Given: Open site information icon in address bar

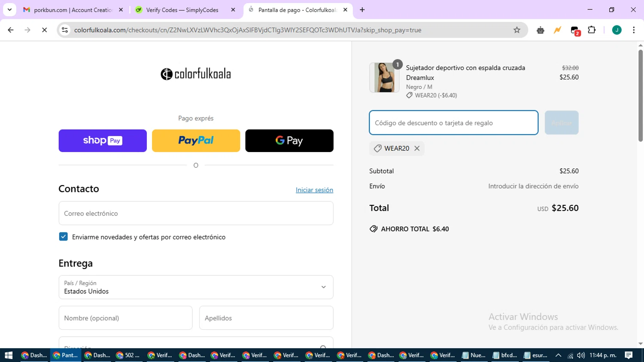Looking at the screenshot, I should point(65,30).
